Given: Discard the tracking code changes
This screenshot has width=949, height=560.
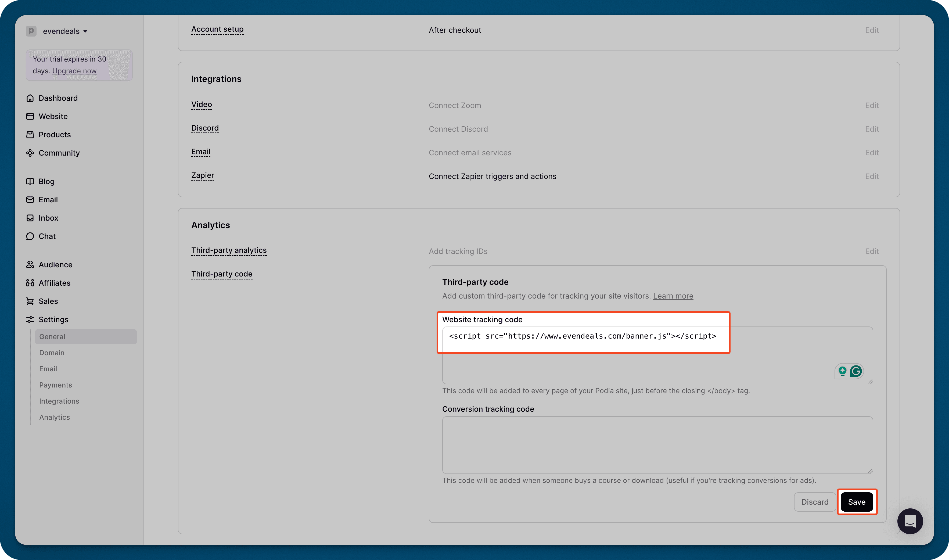Looking at the screenshot, I should tap(815, 502).
